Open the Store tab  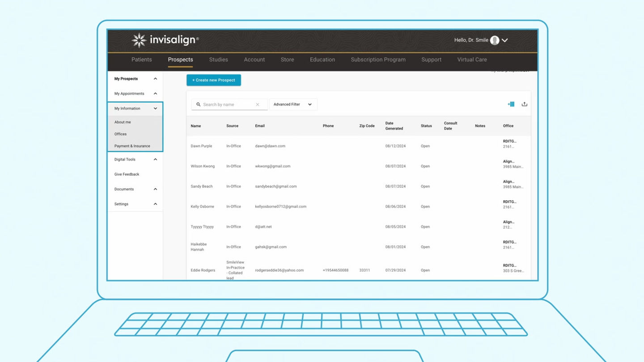point(288,59)
